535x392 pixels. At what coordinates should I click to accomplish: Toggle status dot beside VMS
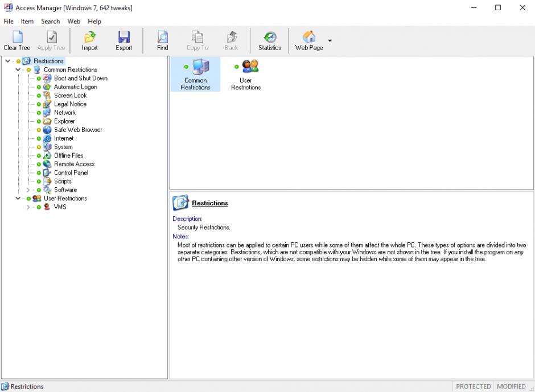pos(39,207)
